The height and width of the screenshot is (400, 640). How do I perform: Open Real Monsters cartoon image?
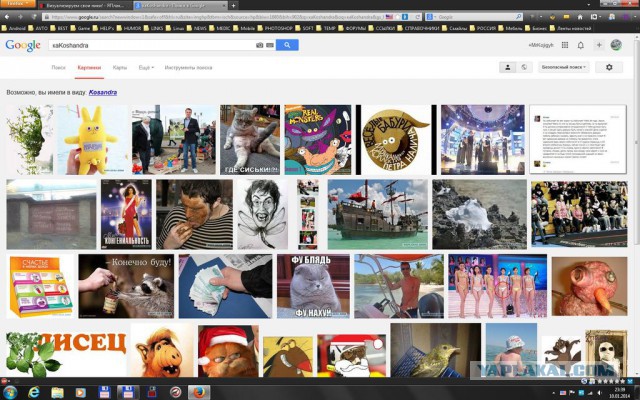318,140
